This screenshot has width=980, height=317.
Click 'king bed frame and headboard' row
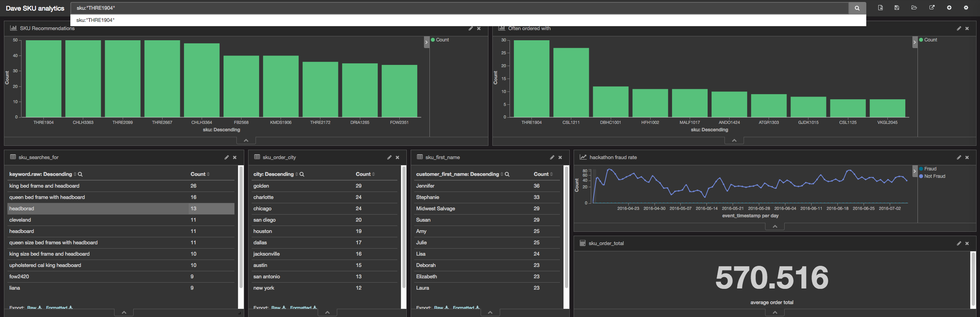click(121, 186)
